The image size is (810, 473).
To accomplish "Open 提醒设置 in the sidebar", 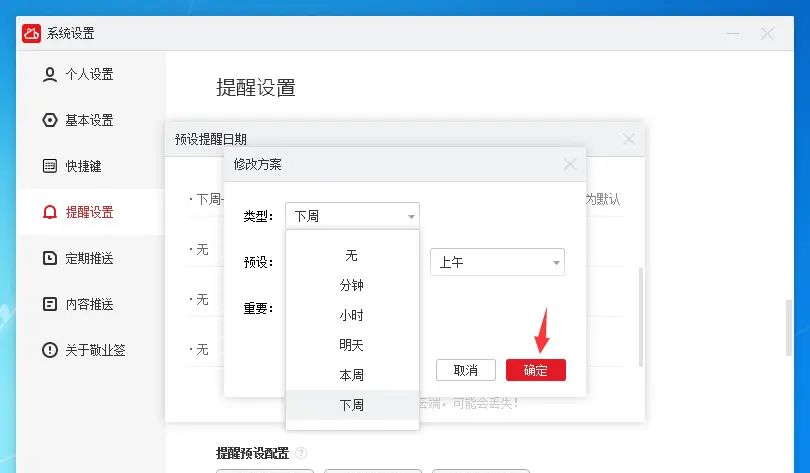I will (x=90, y=212).
